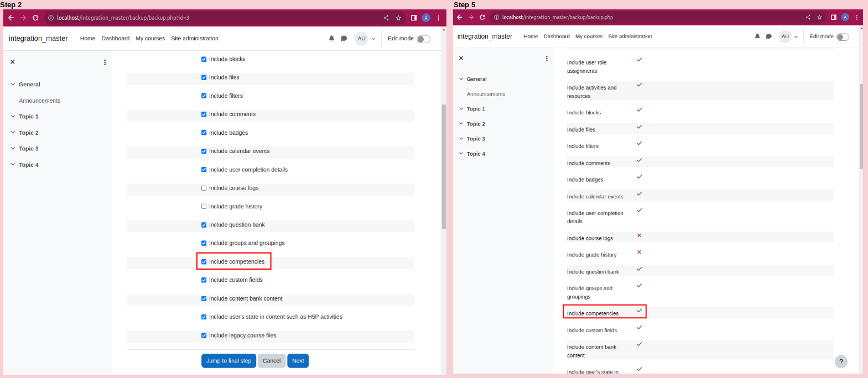Open side panel icon in Step 2 browser

pos(414,18)
